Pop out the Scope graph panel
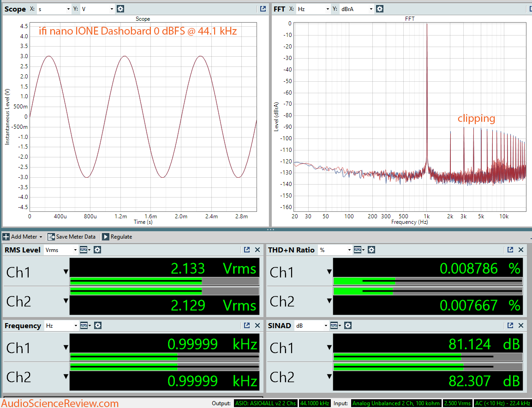This screenshot has height=408, width=532. pyautogui.click(x=263, y=9)
